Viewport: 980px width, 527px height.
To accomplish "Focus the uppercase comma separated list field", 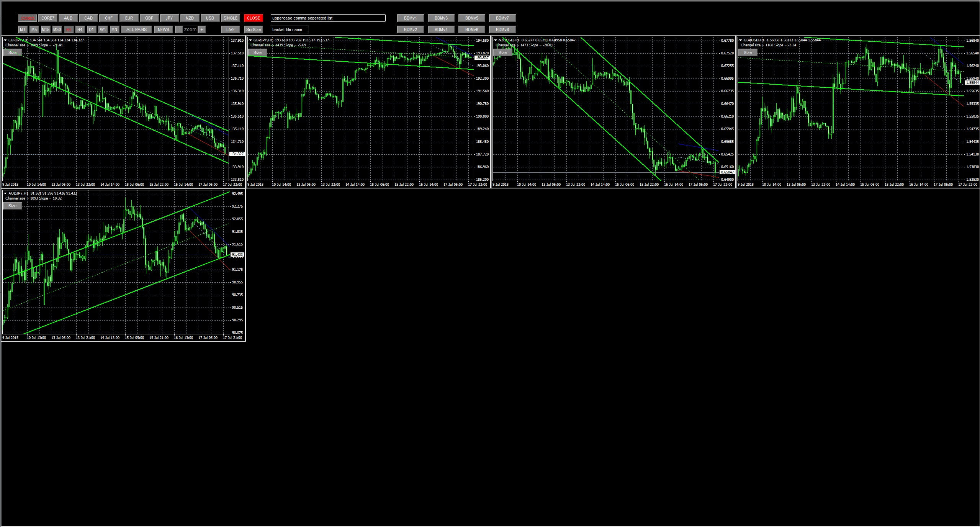I will point(328,18).
